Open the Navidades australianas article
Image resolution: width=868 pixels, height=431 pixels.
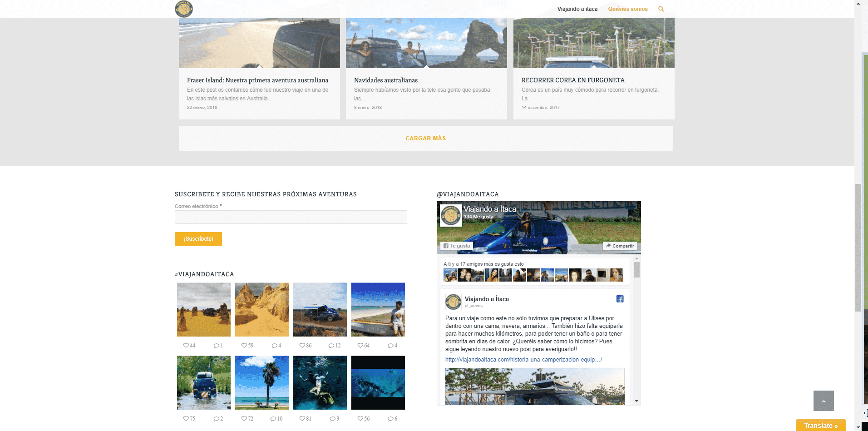pos(385,80)
